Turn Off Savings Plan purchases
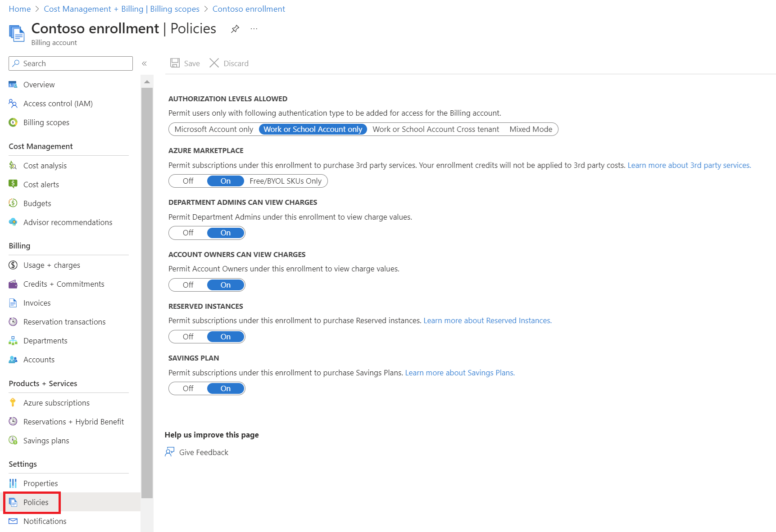This screenshot has height=532, width=776. tap(188, 388)
